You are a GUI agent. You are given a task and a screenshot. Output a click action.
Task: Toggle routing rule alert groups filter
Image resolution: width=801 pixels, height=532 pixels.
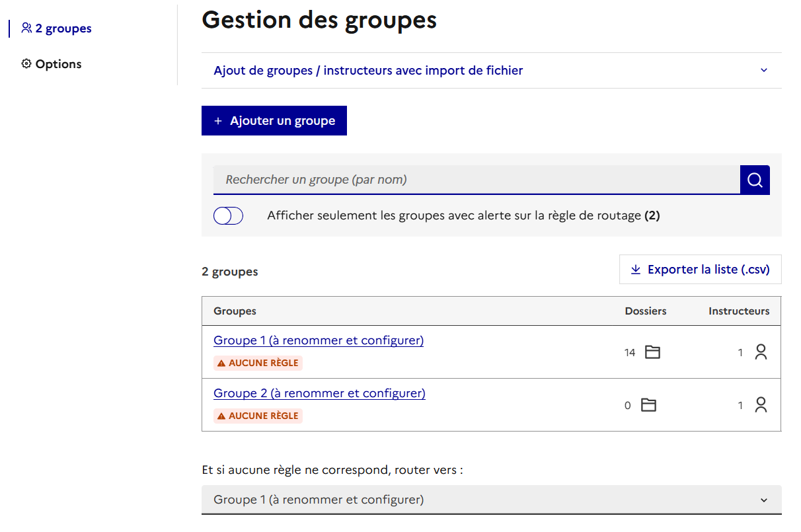coord(228,216)
